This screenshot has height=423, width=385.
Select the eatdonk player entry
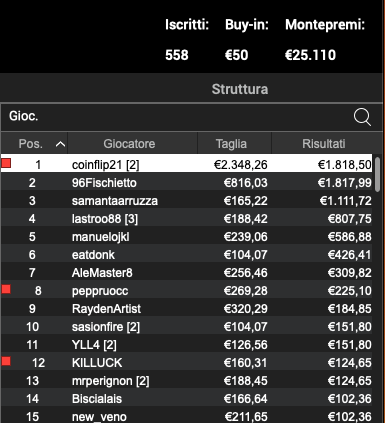tap(187, 255)
